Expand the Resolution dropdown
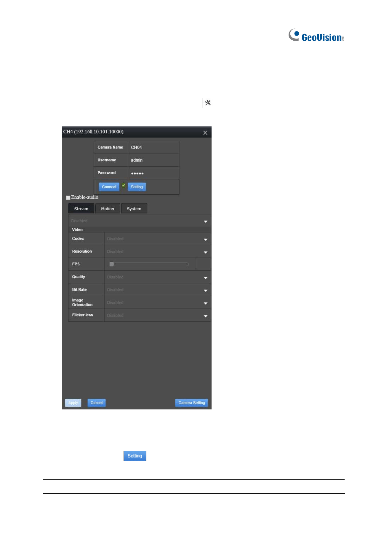The image size is (392, 555). click(x=158, y=252)
